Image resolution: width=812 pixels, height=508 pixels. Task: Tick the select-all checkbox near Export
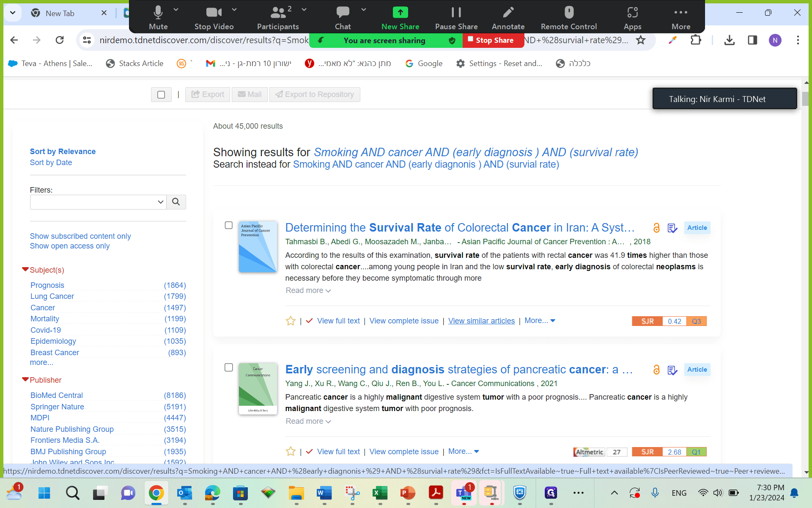[161, 95]
